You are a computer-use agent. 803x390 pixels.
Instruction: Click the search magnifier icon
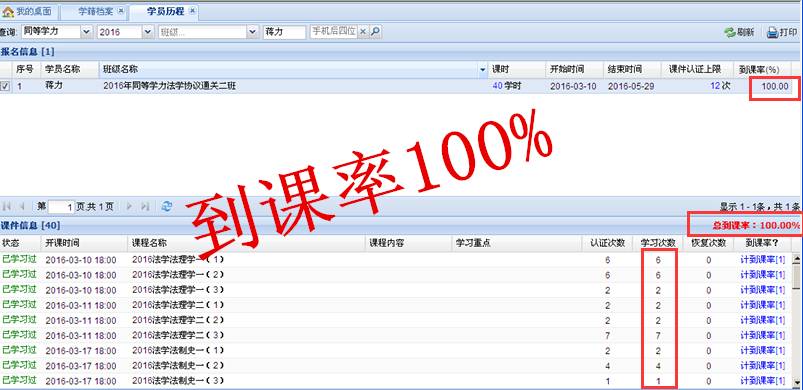375,32
